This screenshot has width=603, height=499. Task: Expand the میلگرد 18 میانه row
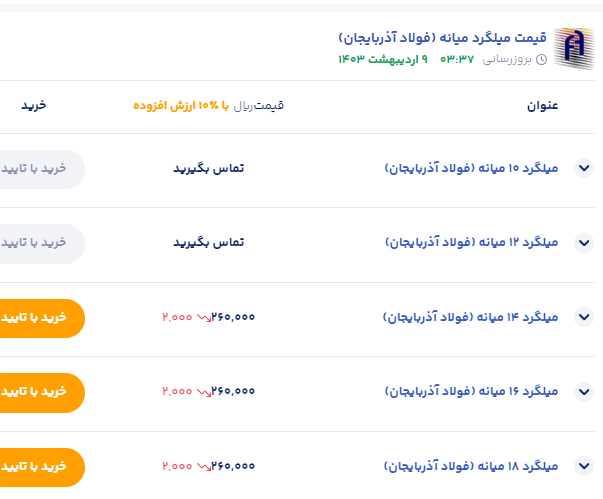point(584,466)
